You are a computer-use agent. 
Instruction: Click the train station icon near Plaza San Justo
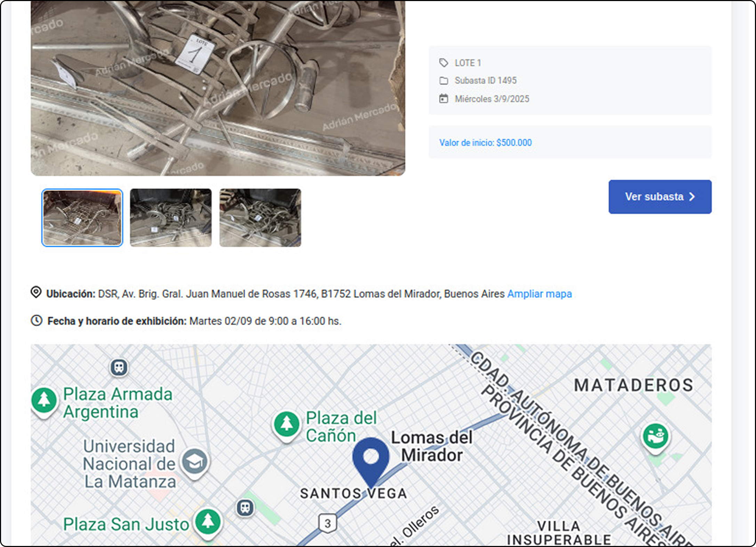[245, 508]
